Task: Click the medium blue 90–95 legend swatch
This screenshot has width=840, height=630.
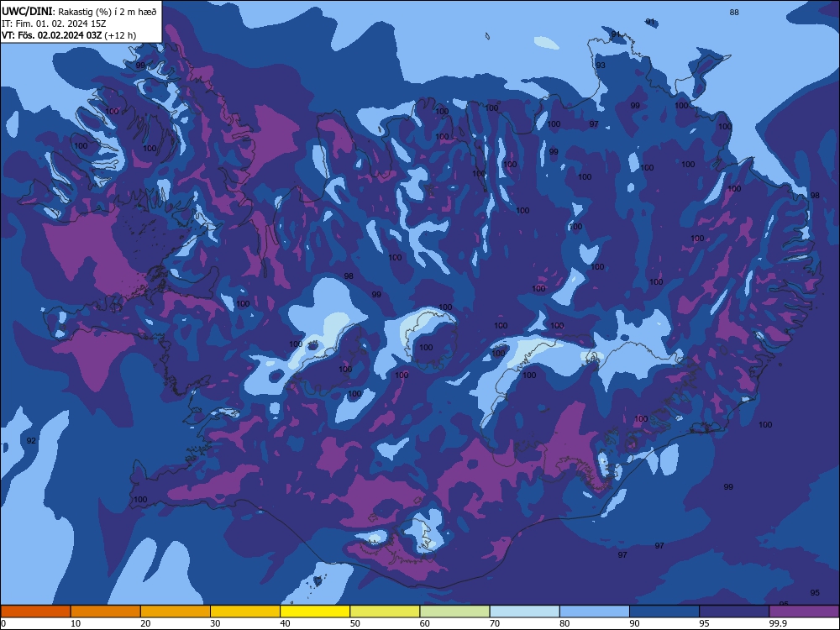Action: (664, 612)
